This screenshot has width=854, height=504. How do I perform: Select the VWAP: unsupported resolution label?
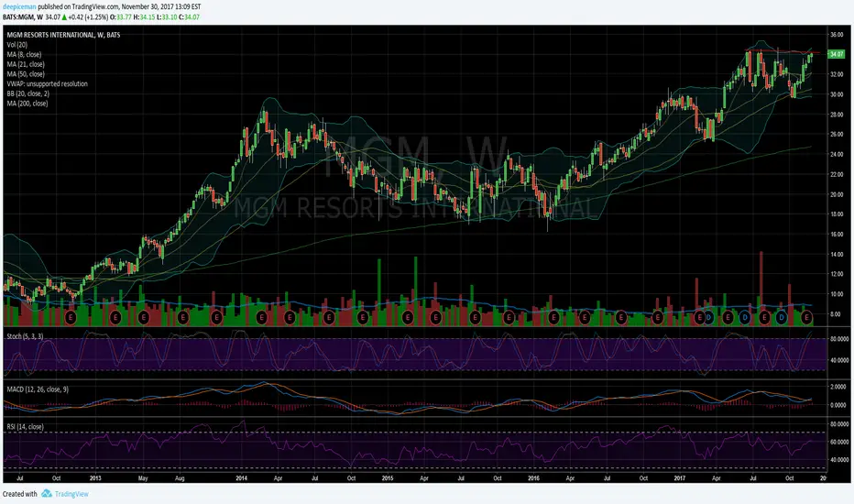[48, 84]
